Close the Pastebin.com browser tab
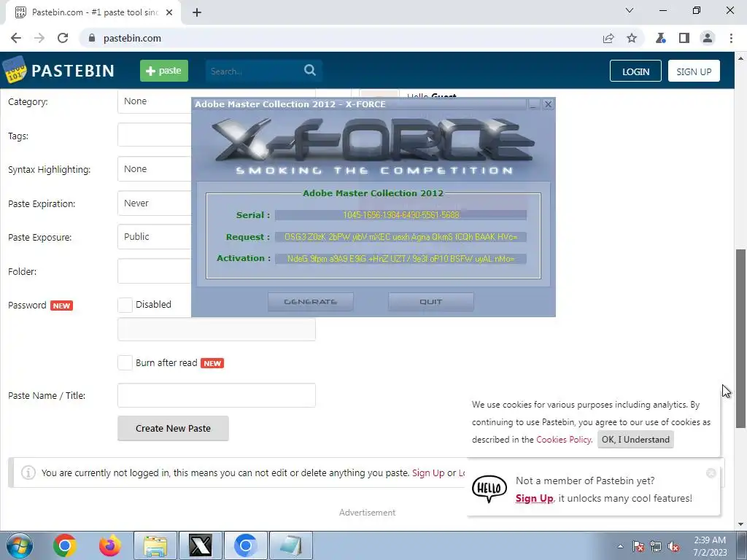 (x=169, y=12)
